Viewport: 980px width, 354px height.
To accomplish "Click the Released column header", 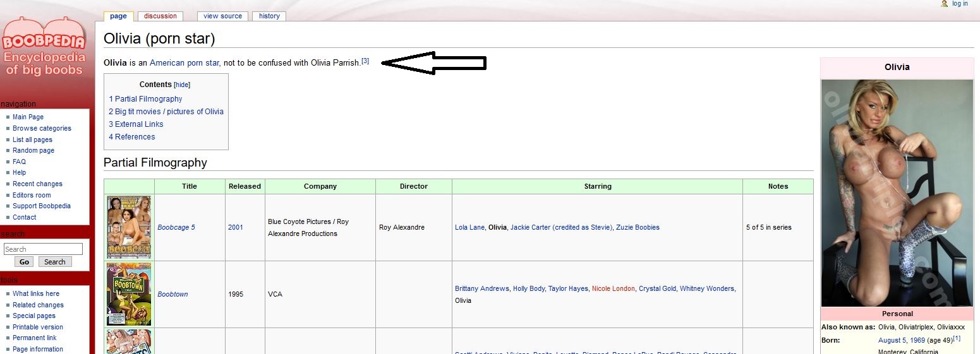I will (x=245, y=186).
